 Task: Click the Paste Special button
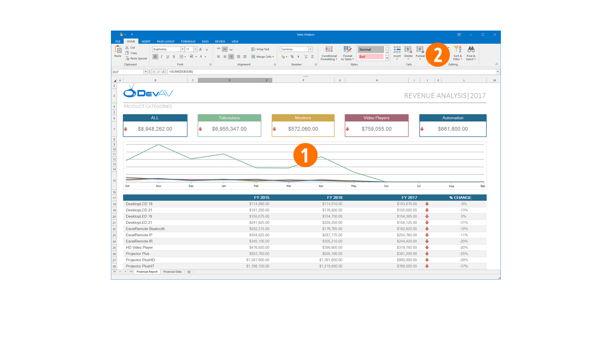coord(136,58)
